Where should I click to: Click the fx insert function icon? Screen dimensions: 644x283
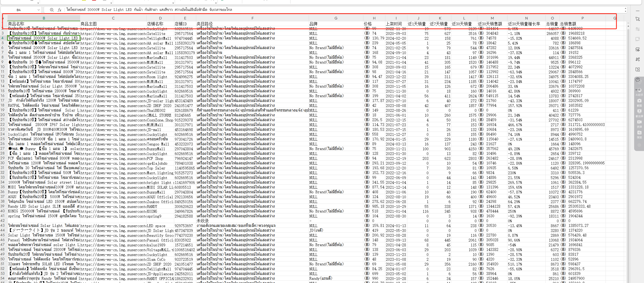59,10
